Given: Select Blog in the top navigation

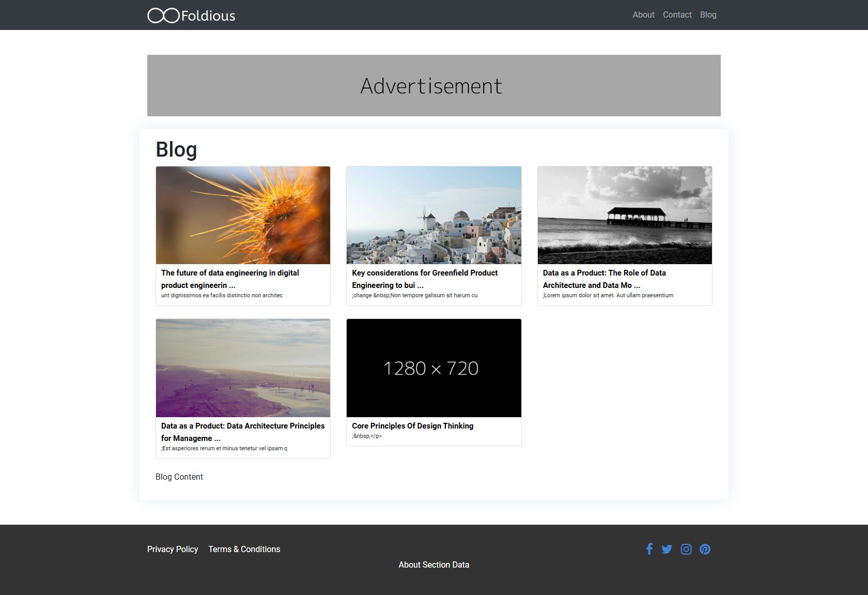Looking at the screenshot, I should point(708,15).
